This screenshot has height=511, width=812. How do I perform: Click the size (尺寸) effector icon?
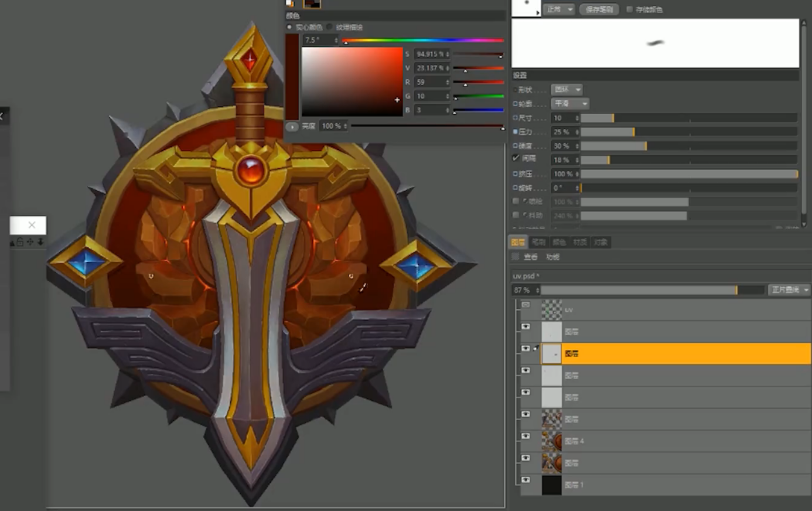click(x=515, y=118)
